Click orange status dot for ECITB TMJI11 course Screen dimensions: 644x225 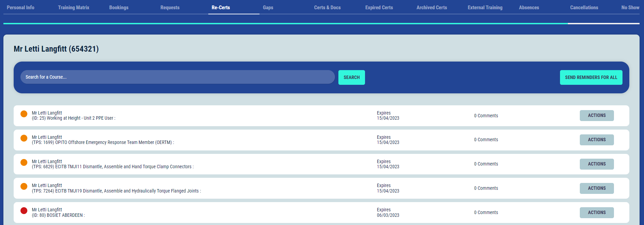[x=24, y=162]
